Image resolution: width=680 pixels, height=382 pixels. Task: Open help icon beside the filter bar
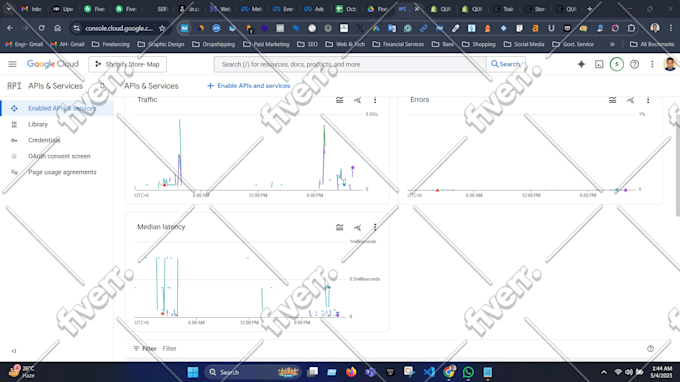coord(650,349)
